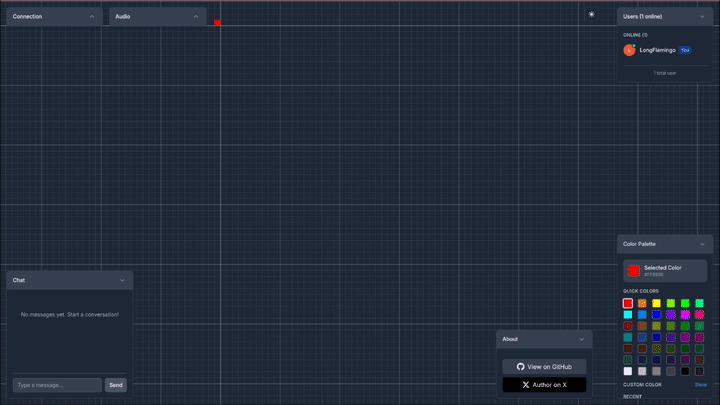Viewport: 720px width, 405px height.
Task: Pick the pure black quick color
Action: point(685,371)
